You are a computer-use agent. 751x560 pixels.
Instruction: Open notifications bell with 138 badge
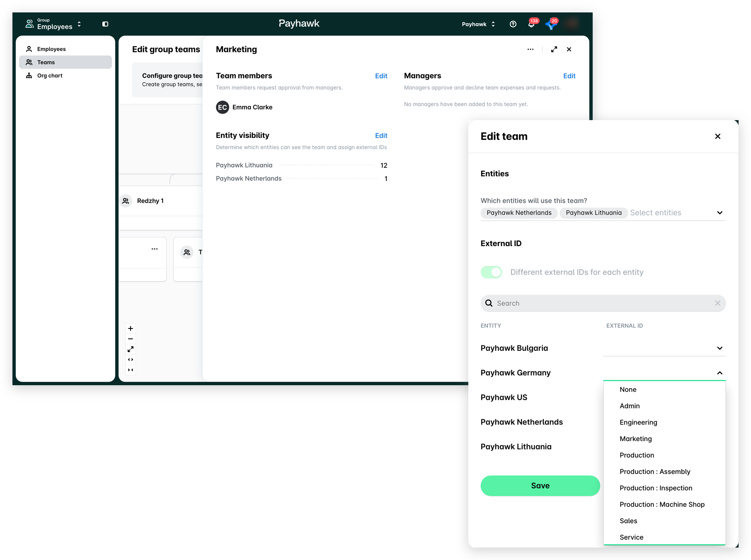tap(532, 24)
